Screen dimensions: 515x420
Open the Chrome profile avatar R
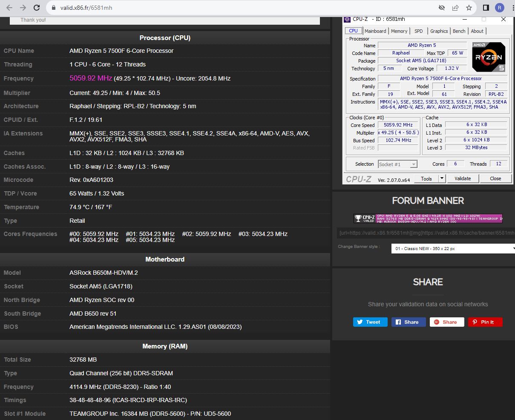499,8
